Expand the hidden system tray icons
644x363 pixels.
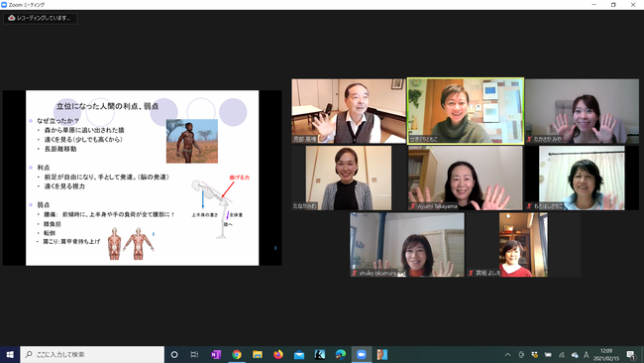coord(507,355)
